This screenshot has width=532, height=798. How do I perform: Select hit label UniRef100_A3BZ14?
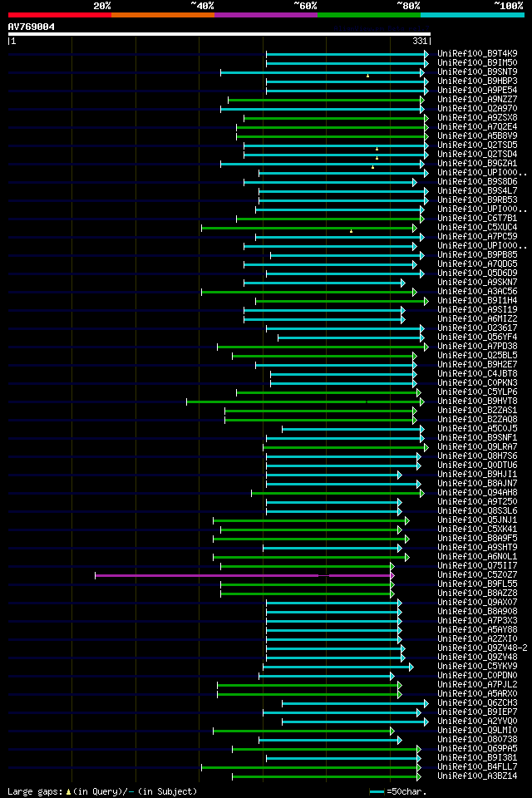[x=477, y=777]
